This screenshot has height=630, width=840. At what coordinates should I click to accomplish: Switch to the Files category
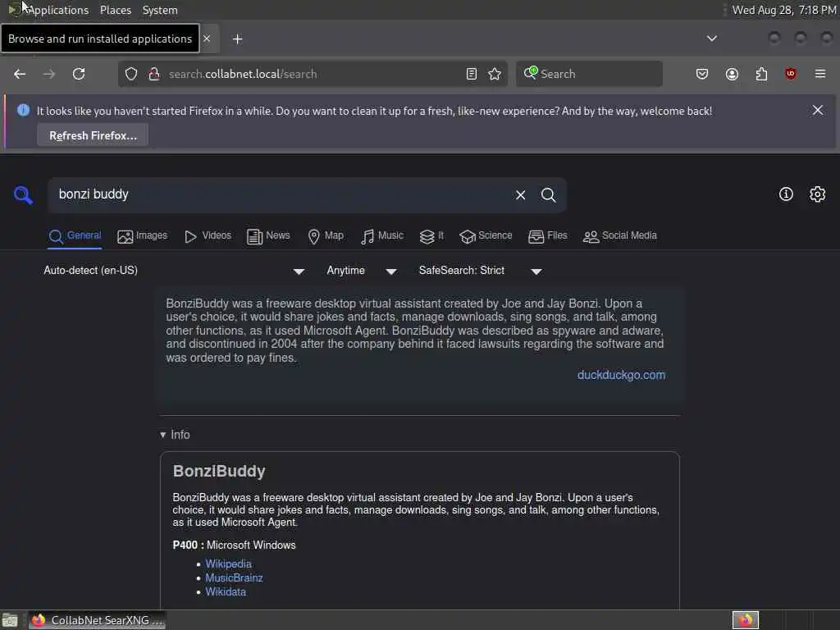click(x=547, y=235)
